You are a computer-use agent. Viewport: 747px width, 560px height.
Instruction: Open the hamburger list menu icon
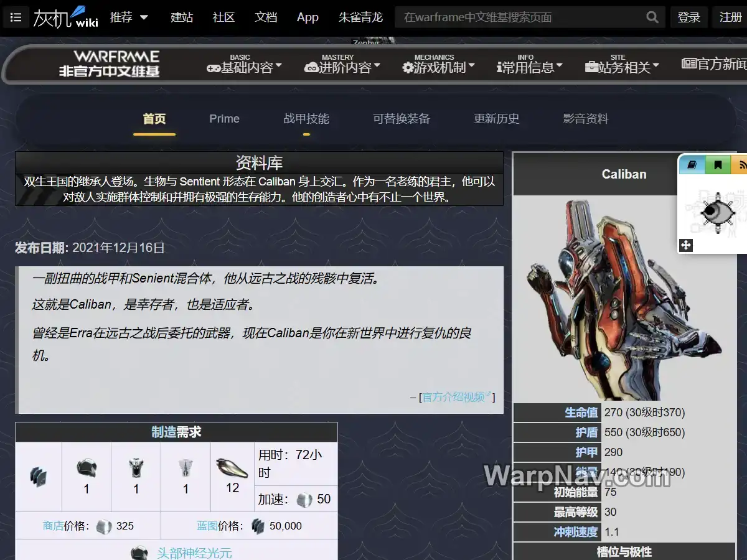pyautogui.click(x=16, y=17)
